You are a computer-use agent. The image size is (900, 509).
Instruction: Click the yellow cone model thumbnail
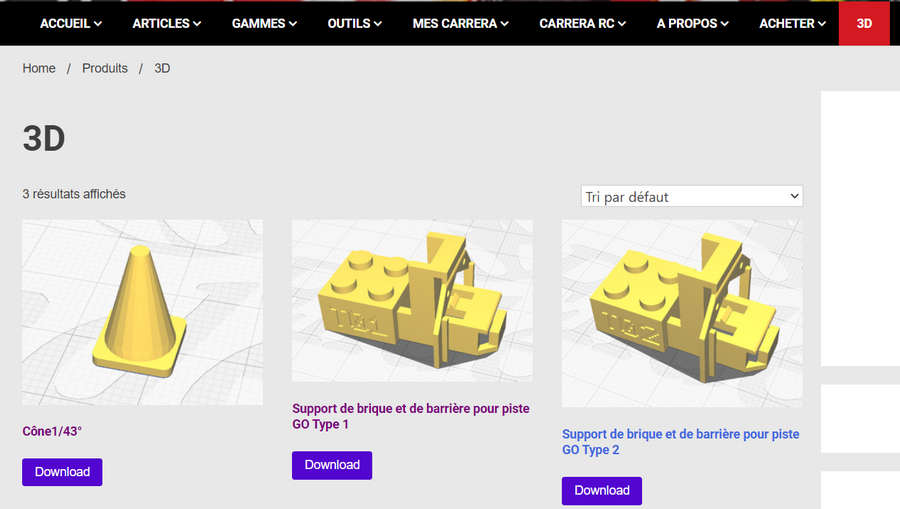tap(142, 312)
